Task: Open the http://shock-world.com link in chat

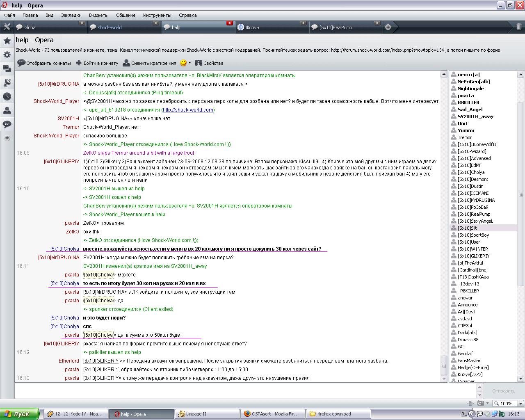Action: 188,110
